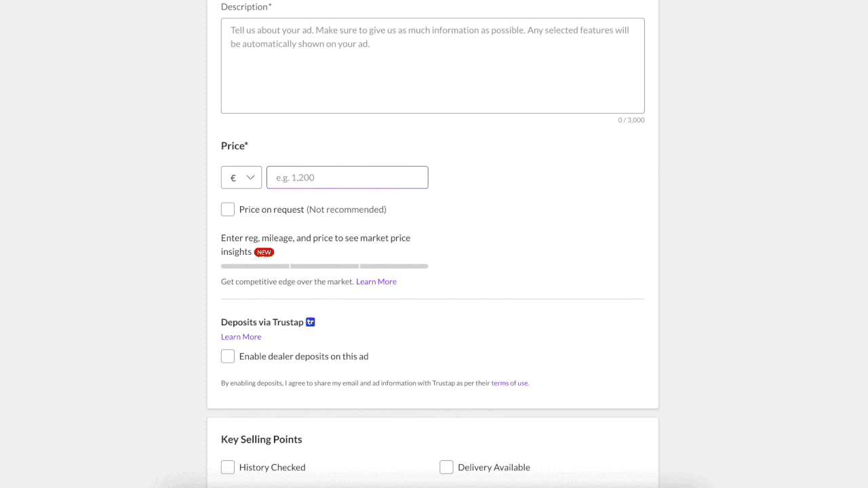Click the red NEW badge icon

(x=264, y=252)
